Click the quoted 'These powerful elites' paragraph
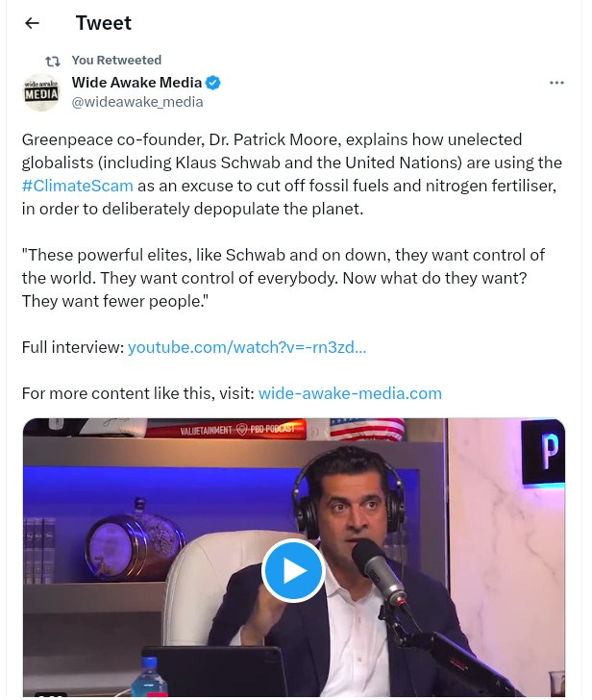 284,278
